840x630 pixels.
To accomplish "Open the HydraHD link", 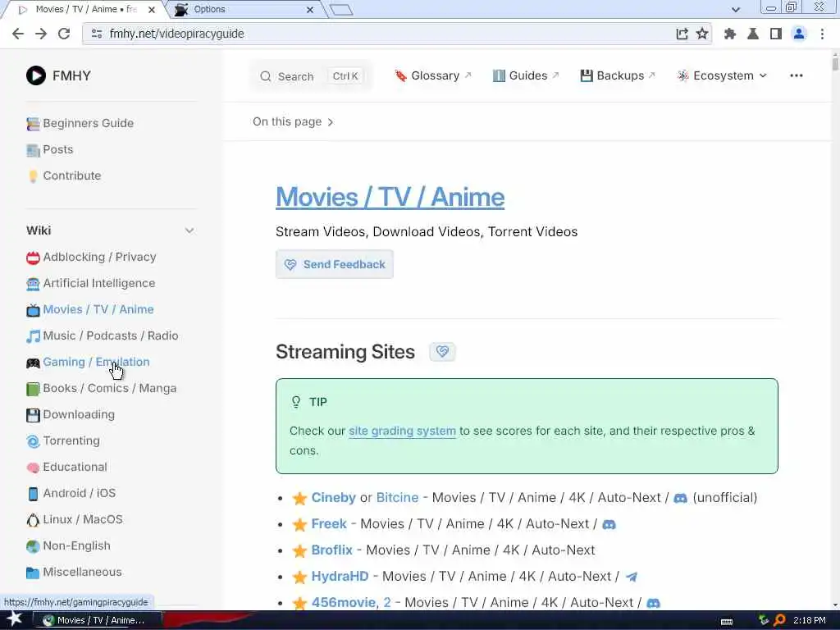I will pyautogui.click(x=340, y=577).
